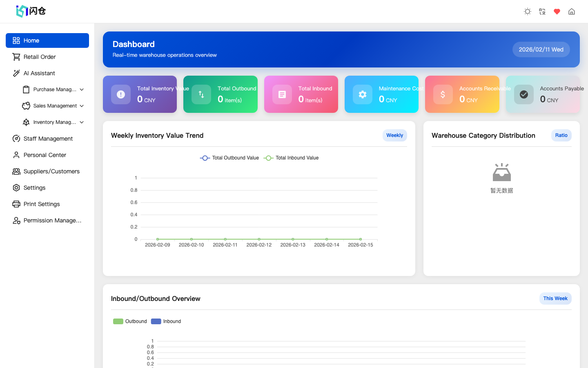Expand the Inventory Management submenu
This screenshot has width=588, height=368.
(x=54, y=122)
